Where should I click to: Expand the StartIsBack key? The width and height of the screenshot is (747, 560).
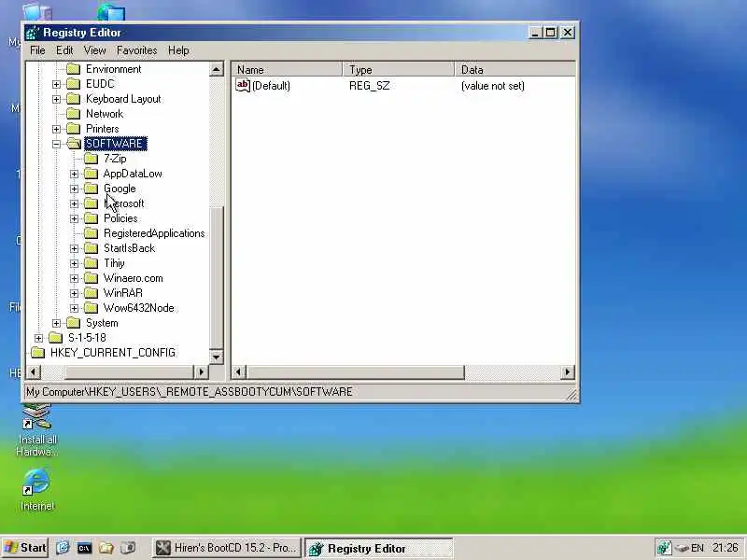pyautogui.click(x=74, y=248)
